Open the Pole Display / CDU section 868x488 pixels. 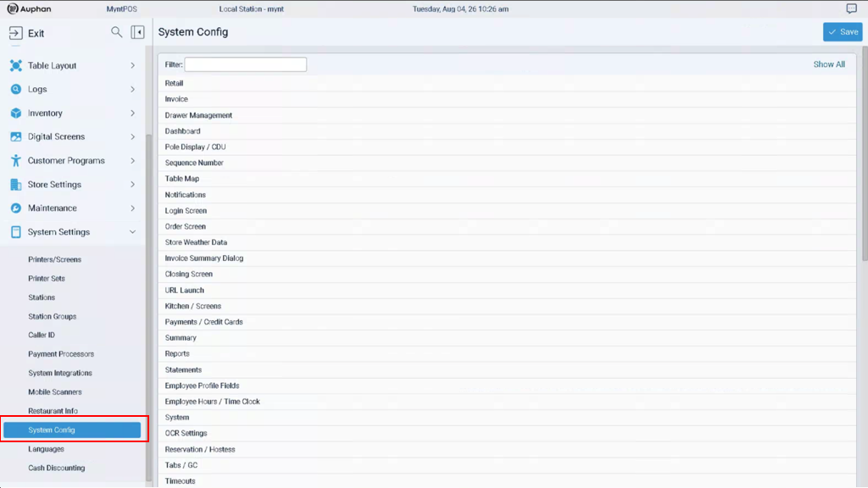click(x=507, y=147)
